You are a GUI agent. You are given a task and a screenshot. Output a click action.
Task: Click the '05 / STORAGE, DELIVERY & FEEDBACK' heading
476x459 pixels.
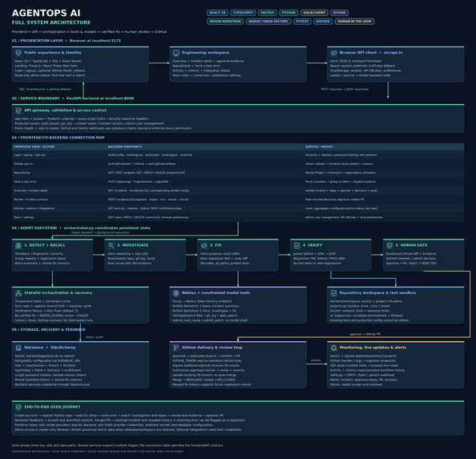point(49,329)
